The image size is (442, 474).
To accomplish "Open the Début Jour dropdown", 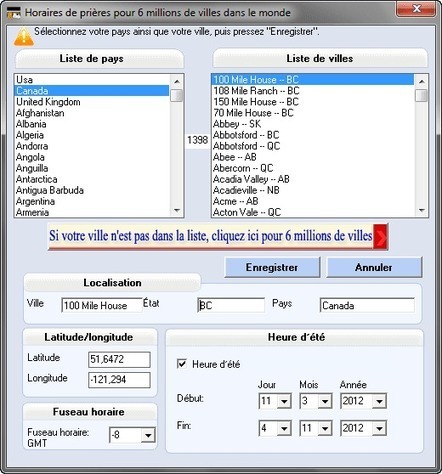I will (x=284, y=401).
